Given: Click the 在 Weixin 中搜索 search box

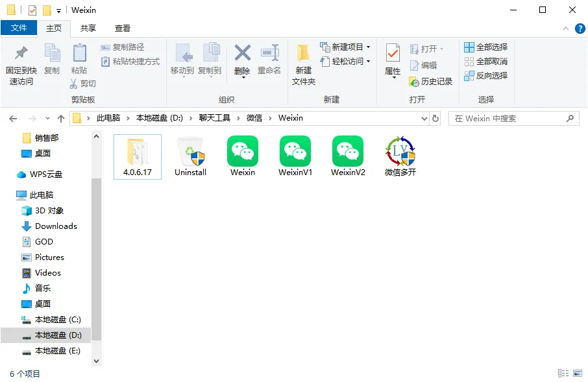Looking at the screenshot, I should pyautogui.click(x=514, y=119).
